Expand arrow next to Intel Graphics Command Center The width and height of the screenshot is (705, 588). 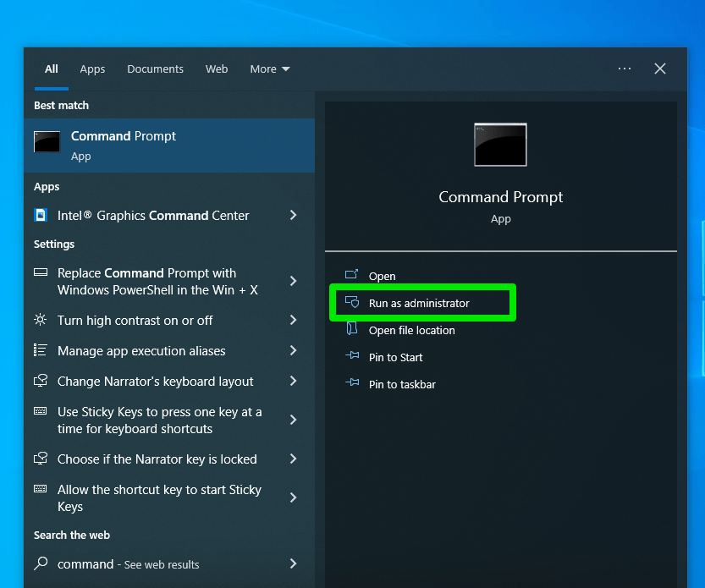(x=293, y=216)
